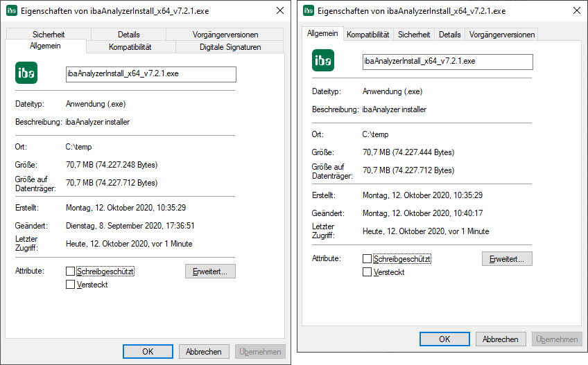Viewport: 588px width, 365px height.
Task: Select Allgemein tab in left dialog
Action: (x=45, y=46)
